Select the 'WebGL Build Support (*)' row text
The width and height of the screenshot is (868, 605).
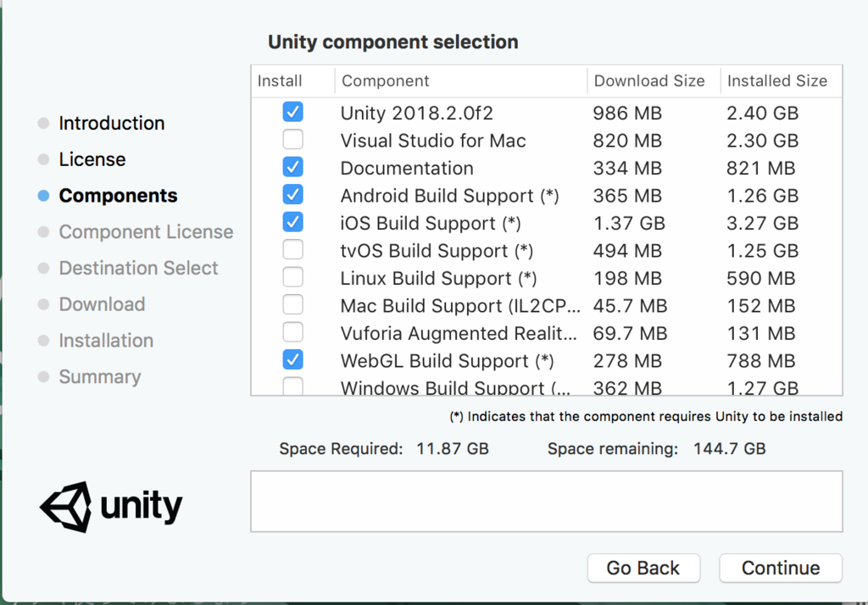(x=448, y=361)
